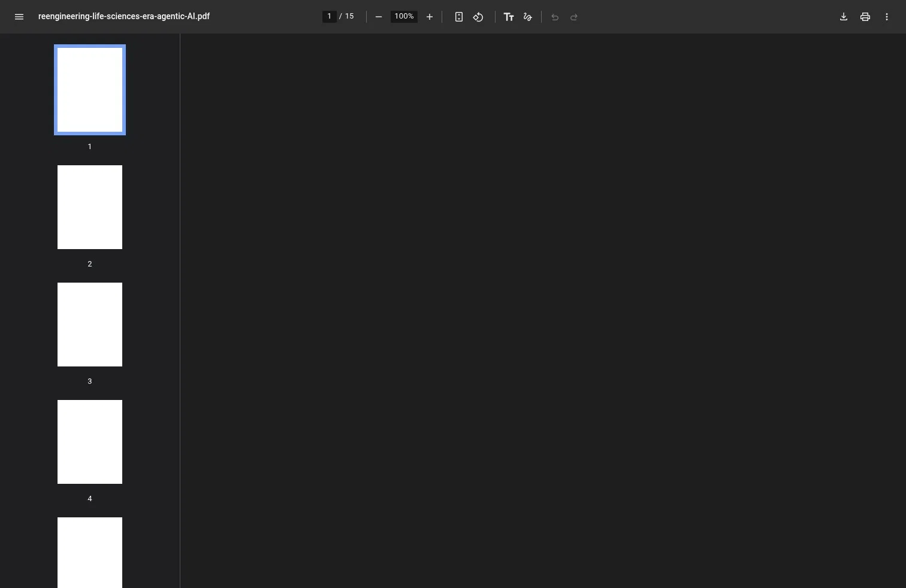Click the fit to page icon

[459, 17]
